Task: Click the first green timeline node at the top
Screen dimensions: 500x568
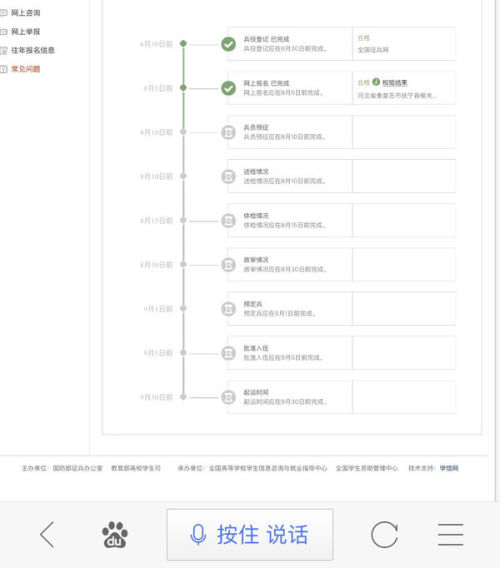Action: click(183, 43)
